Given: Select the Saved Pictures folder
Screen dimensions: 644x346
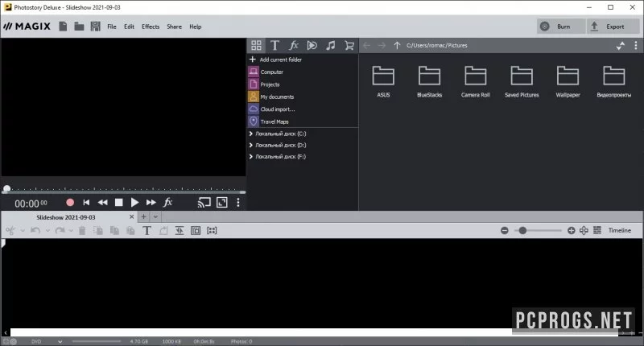Looking at the screenshot, I should (x=522, y=81).
